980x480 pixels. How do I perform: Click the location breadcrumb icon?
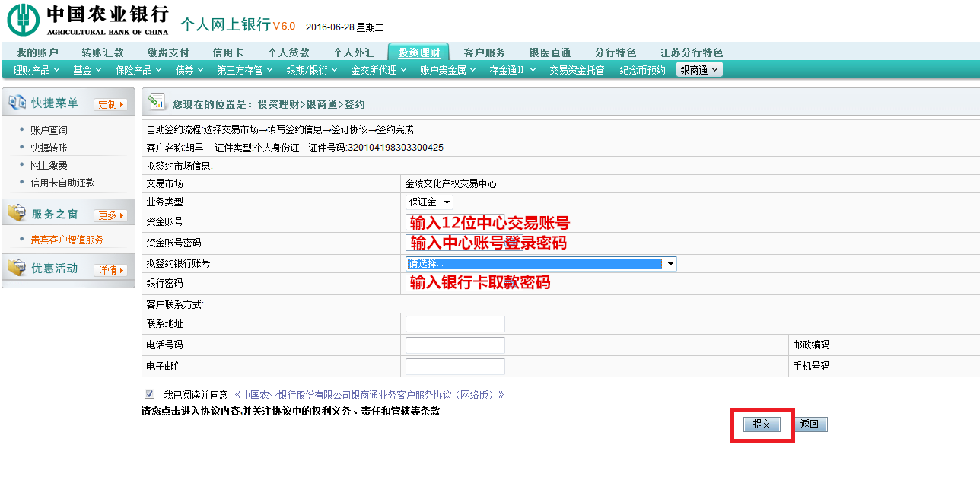[157, 102]
